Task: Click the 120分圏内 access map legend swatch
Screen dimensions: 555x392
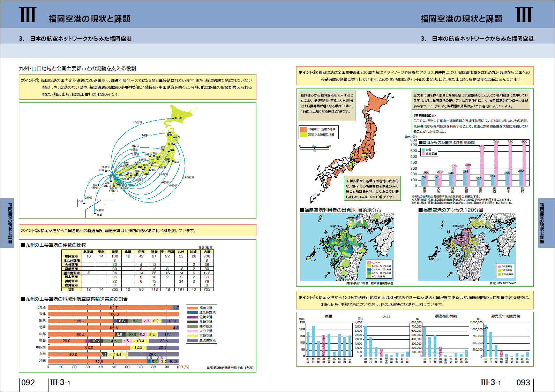Action: (499, 275)
